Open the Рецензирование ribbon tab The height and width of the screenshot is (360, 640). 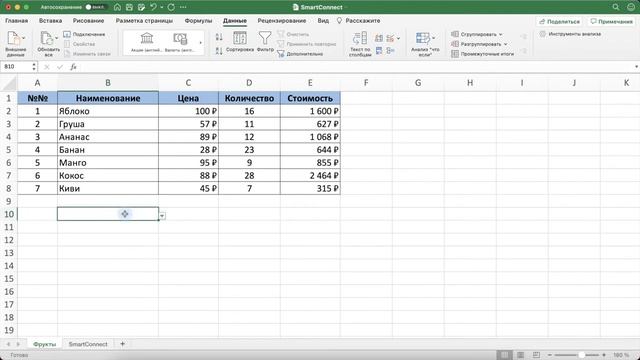click(282, 20)
